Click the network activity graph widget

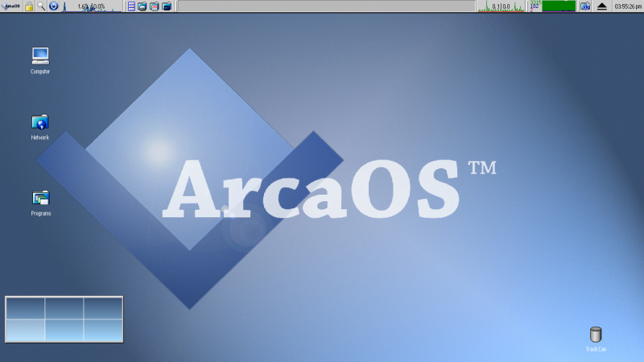502,6
